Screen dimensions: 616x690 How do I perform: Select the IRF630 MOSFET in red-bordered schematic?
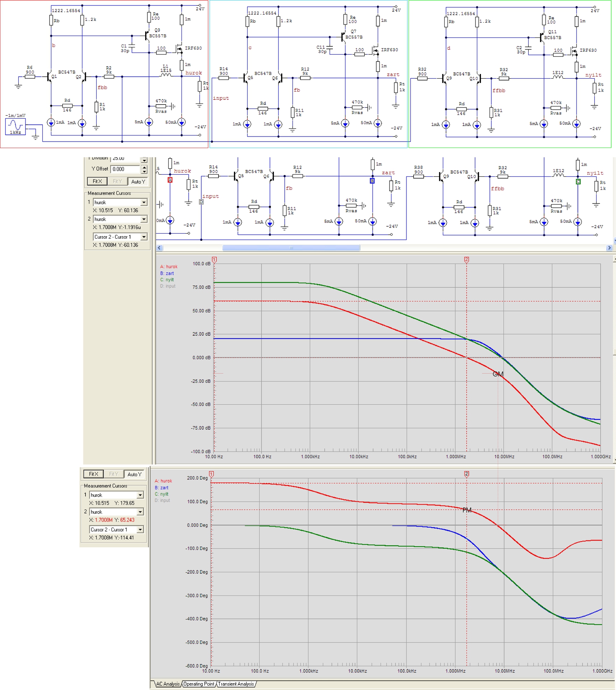[x=180, y=48]
